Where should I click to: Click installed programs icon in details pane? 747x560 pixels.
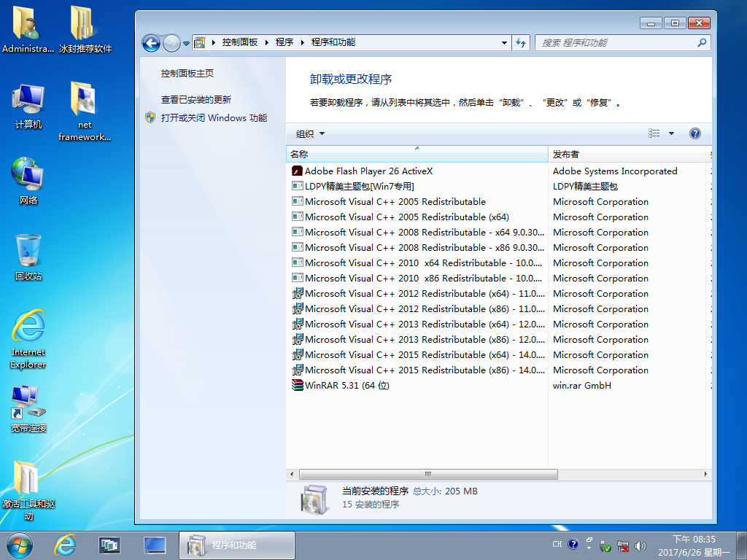coord(314,499)
